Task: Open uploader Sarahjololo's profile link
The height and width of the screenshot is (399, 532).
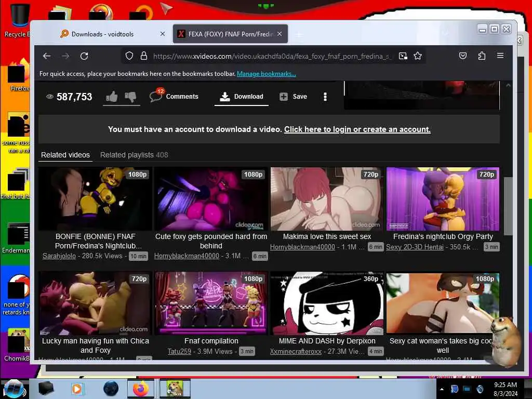Action: (x=59, y=256)
